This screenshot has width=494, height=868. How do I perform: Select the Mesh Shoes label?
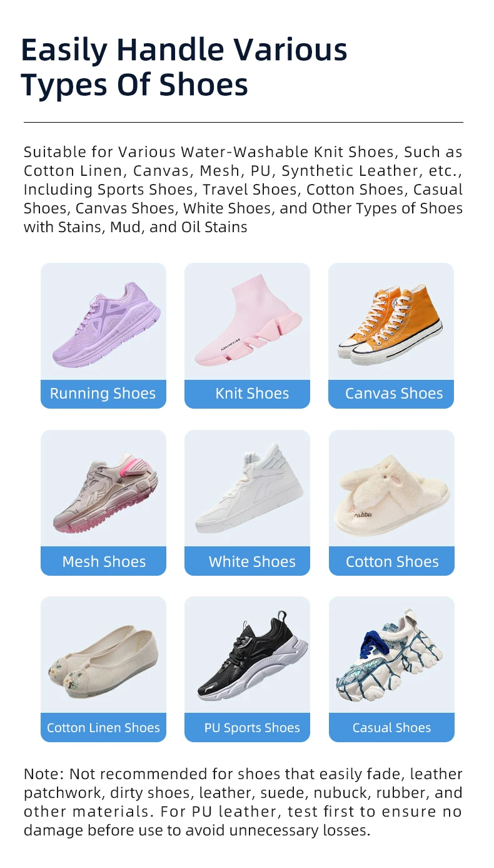click(103, 561)
